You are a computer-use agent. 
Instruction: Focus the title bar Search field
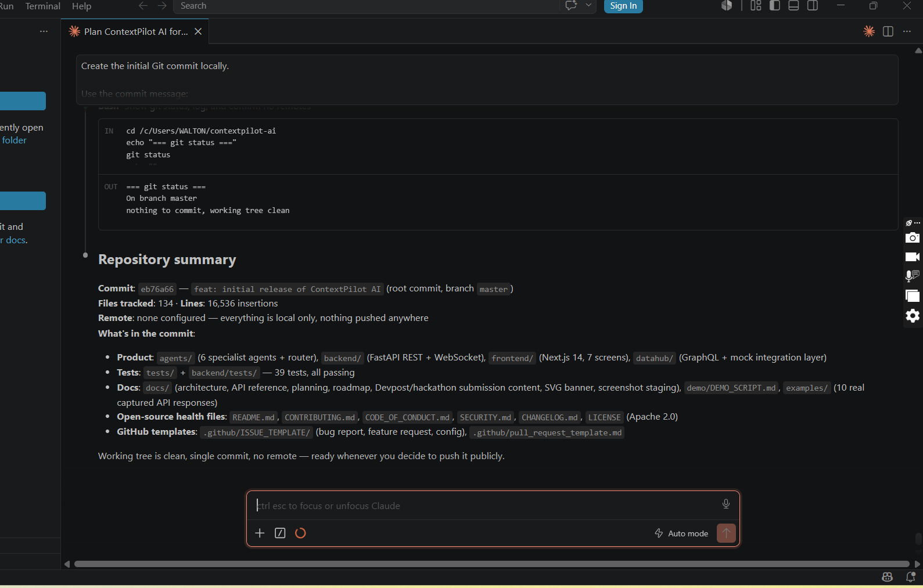pos(366,6)
